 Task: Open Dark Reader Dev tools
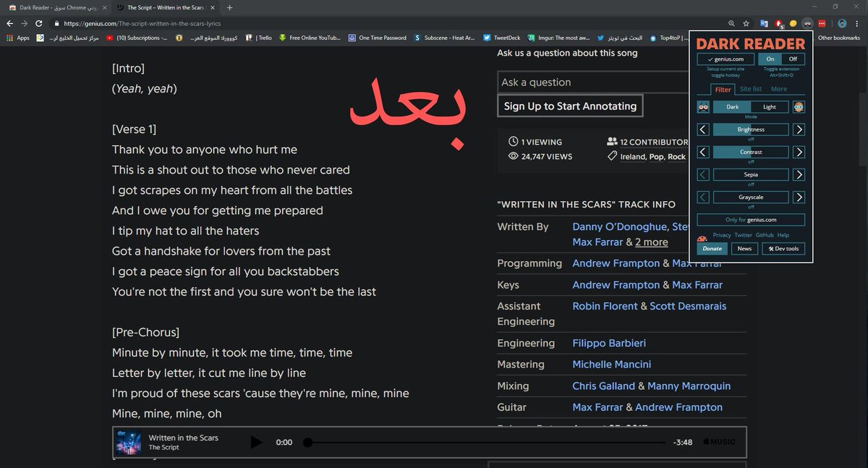tap(783, 248)
